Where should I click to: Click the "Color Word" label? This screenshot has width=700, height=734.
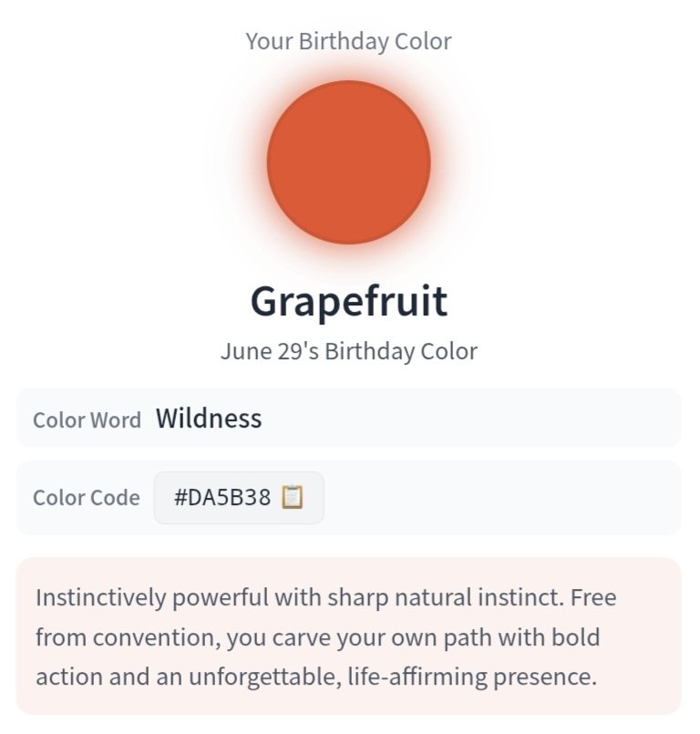87,420
